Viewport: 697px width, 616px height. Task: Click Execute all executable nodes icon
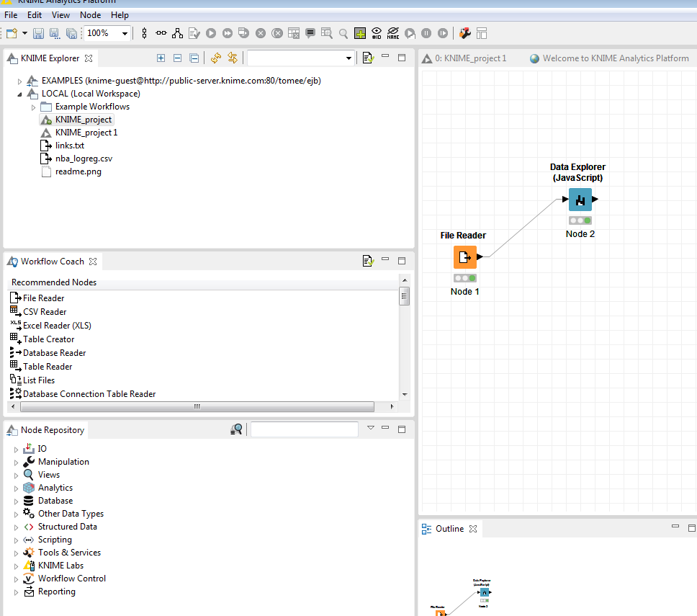pos(227,33)
